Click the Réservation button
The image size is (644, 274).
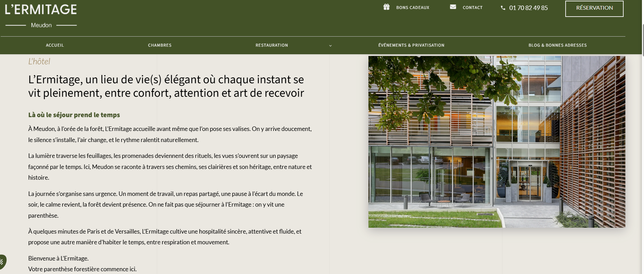pos(594,8)
